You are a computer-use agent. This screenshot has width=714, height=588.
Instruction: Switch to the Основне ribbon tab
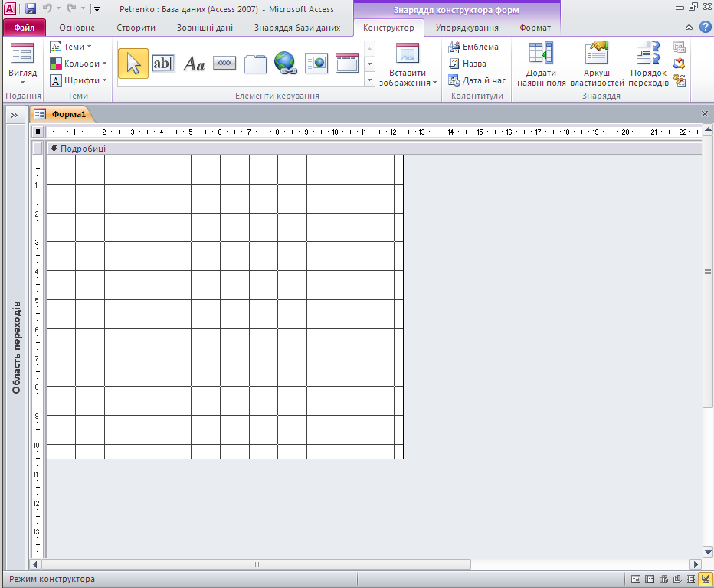pos(77,28)
